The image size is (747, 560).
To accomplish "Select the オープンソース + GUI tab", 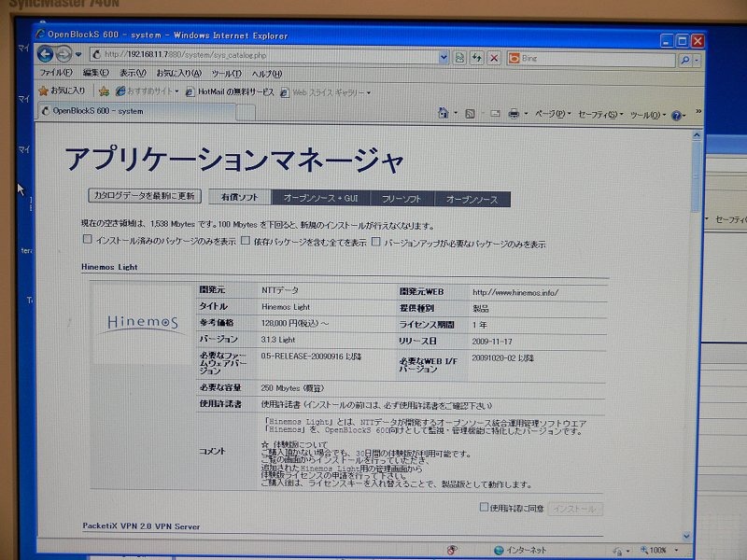I will click(x=320, y=198).
